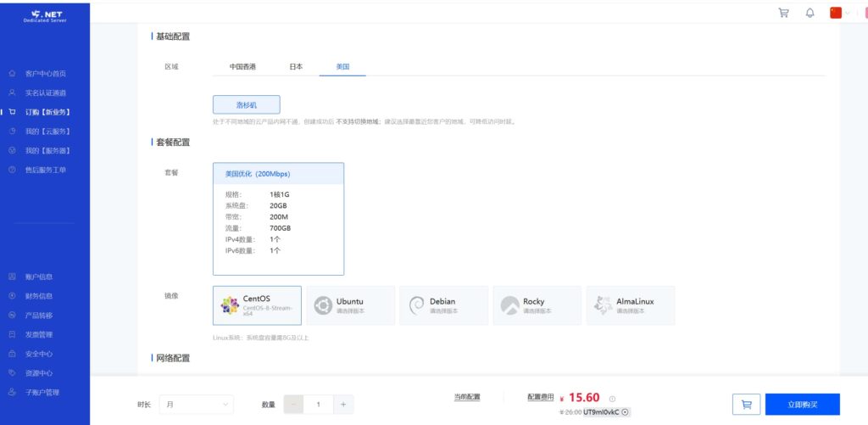Click the user icon beside 实名认证通道
This screenshot has width=868, height=425.
click(12, 93)
